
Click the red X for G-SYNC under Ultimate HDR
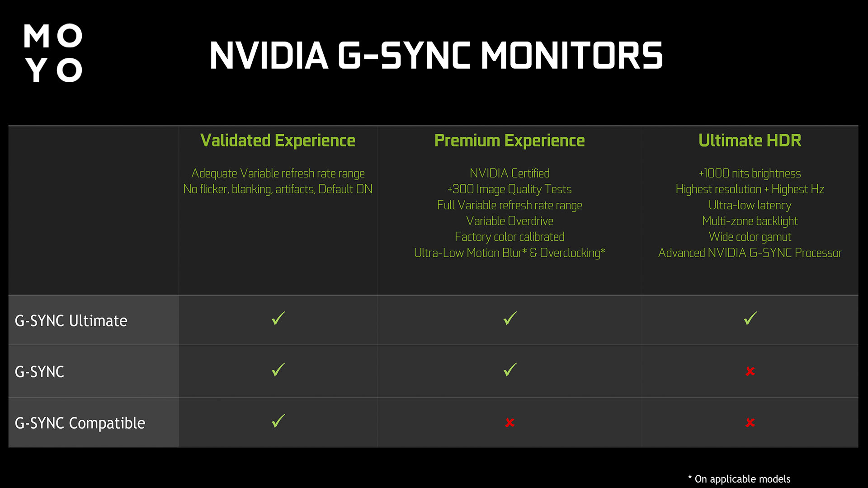[x=750, y=371]
